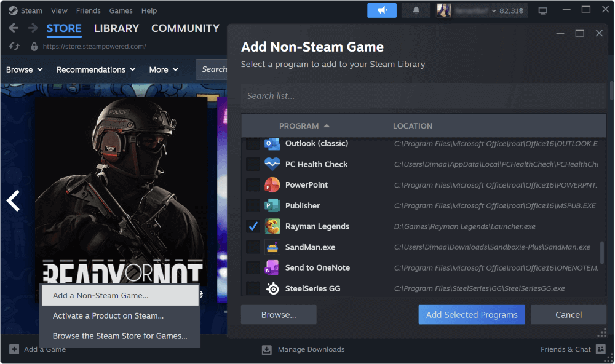615x364 pixels.
Task: Click previous carousel arrow on the store banner
Action: pos(13,200)
